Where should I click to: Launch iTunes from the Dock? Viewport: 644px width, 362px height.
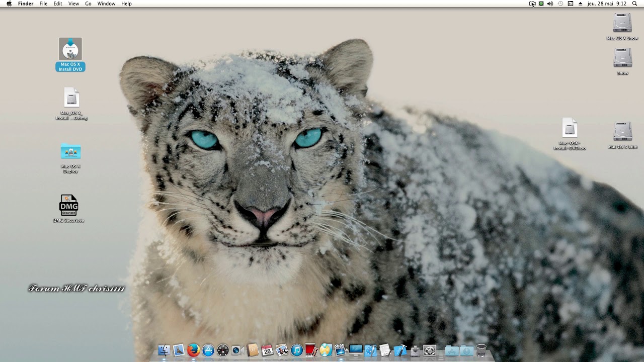click(297, 350)
